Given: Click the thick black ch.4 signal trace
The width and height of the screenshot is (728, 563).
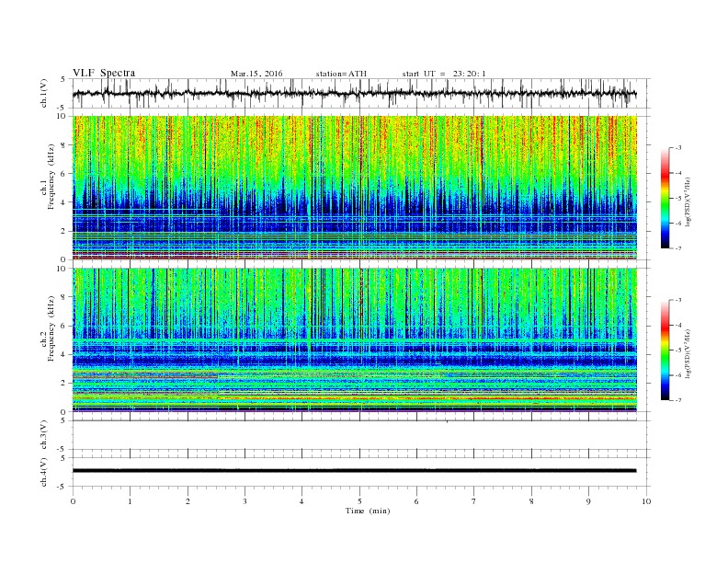Looking at the screenshot, I should point(354,471).
